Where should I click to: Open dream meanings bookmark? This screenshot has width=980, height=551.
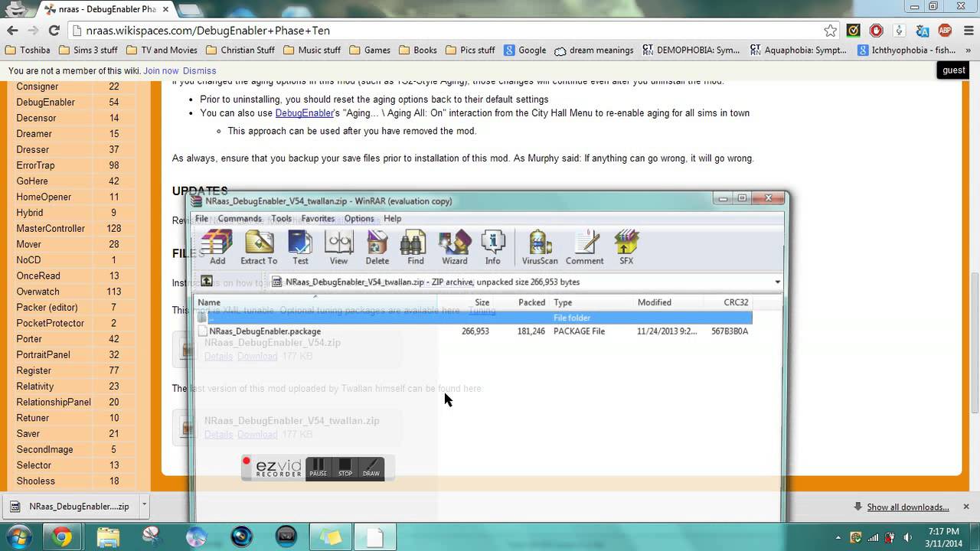click(594, 51)
